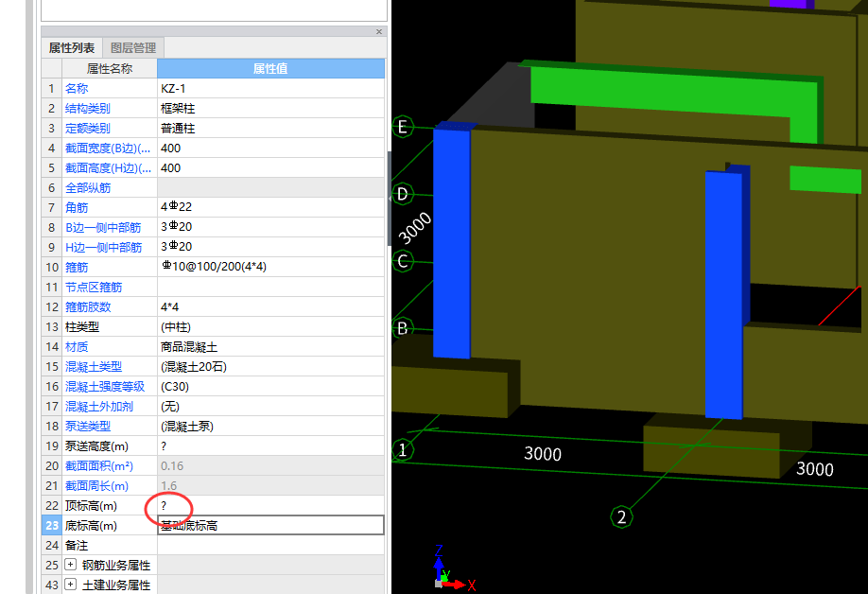Select the 泵送类型 value (混凝土泵)
The image size is (868, 594).
[270, 426]
